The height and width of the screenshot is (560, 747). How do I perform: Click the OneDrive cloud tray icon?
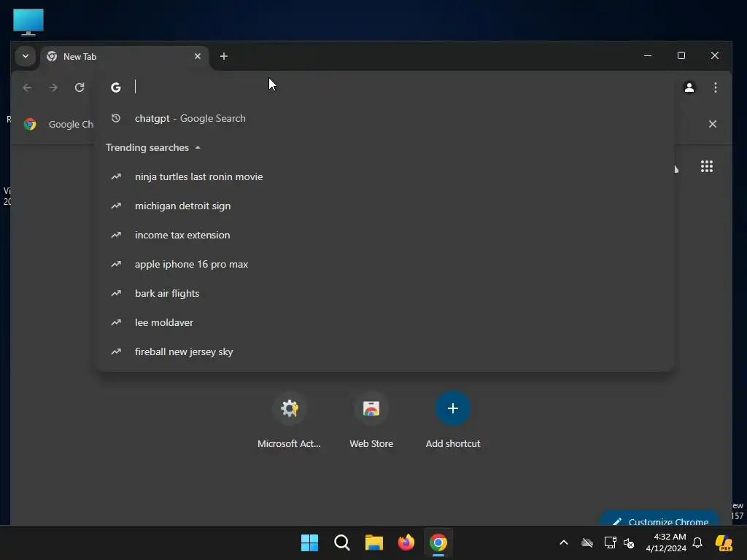pyautogui.click(x=587, y=542)
